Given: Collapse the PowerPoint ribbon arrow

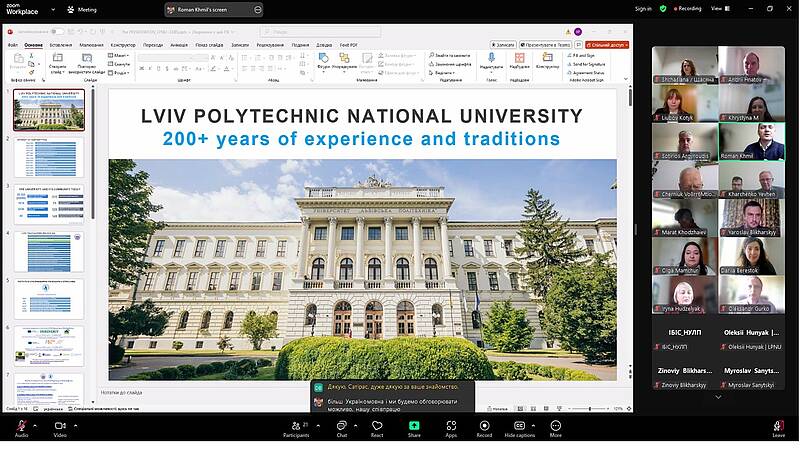Looking at the screenshot, I should (x=626, y=79).
